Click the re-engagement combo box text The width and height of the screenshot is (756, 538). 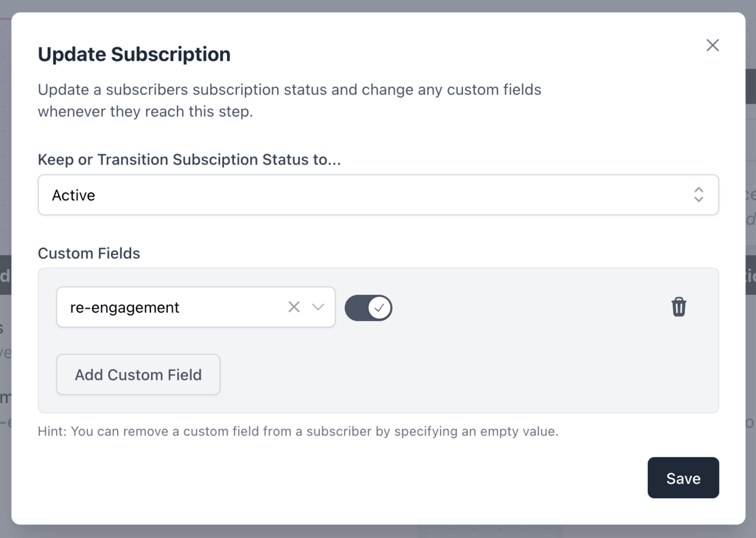pyautogui.click(x=125, y=307)
